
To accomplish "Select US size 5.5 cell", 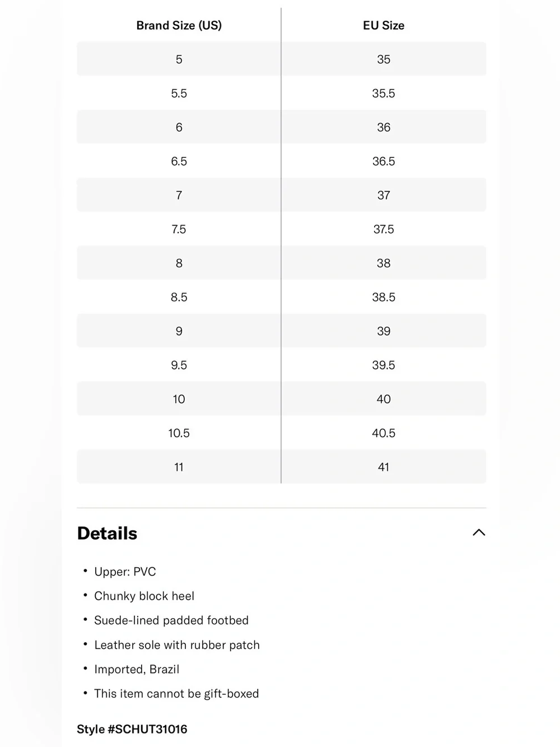I will tap(179, 93).
